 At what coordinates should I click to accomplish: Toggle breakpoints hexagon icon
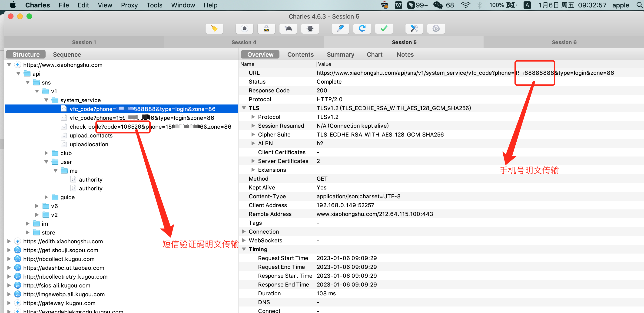pyautogui.click(x=310, y=29)
